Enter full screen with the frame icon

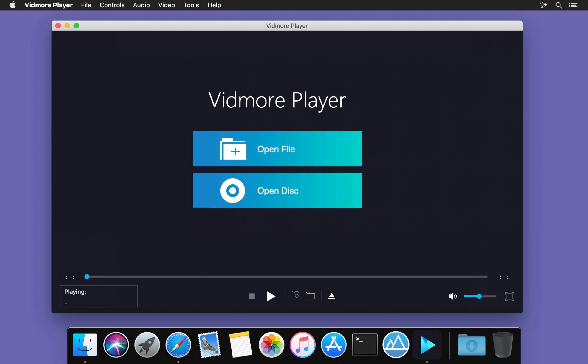[510, 296]
